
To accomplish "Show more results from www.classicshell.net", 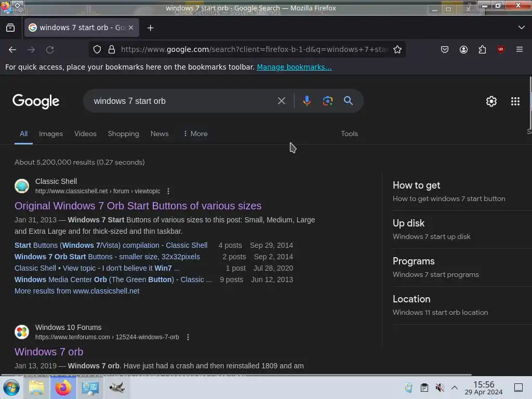I will (77, 291).
